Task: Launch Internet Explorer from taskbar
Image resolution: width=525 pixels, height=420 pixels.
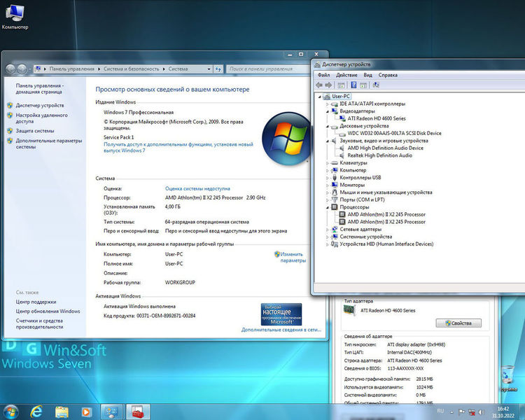Action: (36, 412)
